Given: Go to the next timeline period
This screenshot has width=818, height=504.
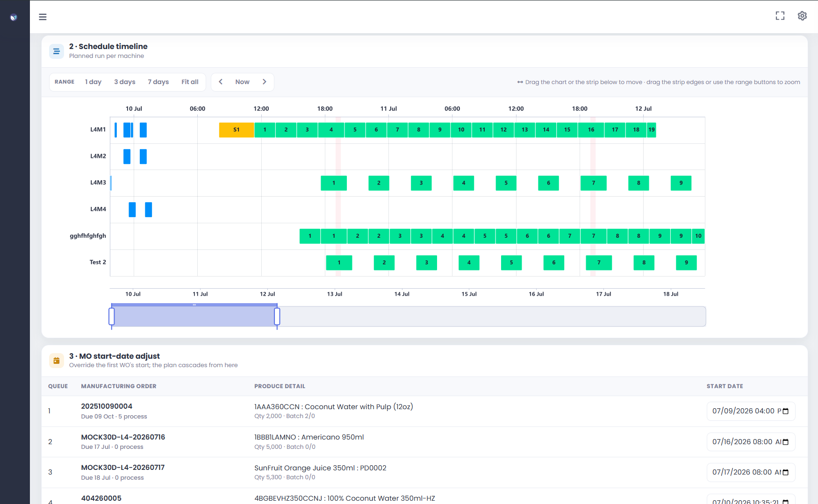Looking at the screenshot, I should (265, 82).
